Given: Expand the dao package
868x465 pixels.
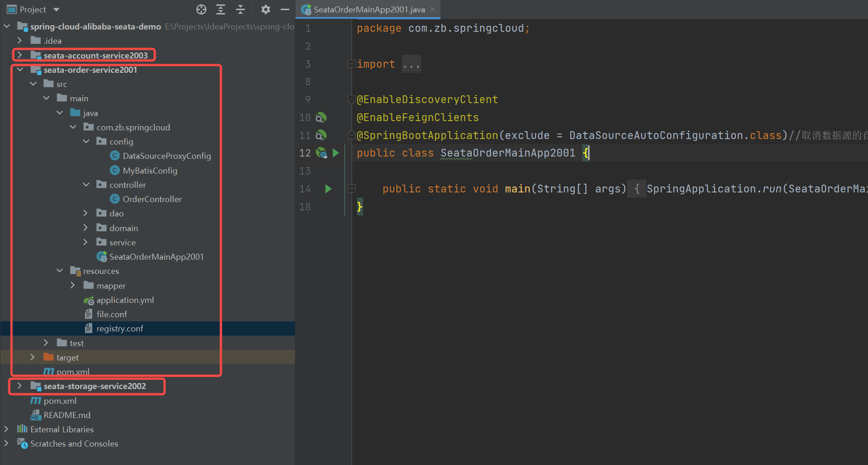Looking at the screenshot, I should tap(86, 213).
